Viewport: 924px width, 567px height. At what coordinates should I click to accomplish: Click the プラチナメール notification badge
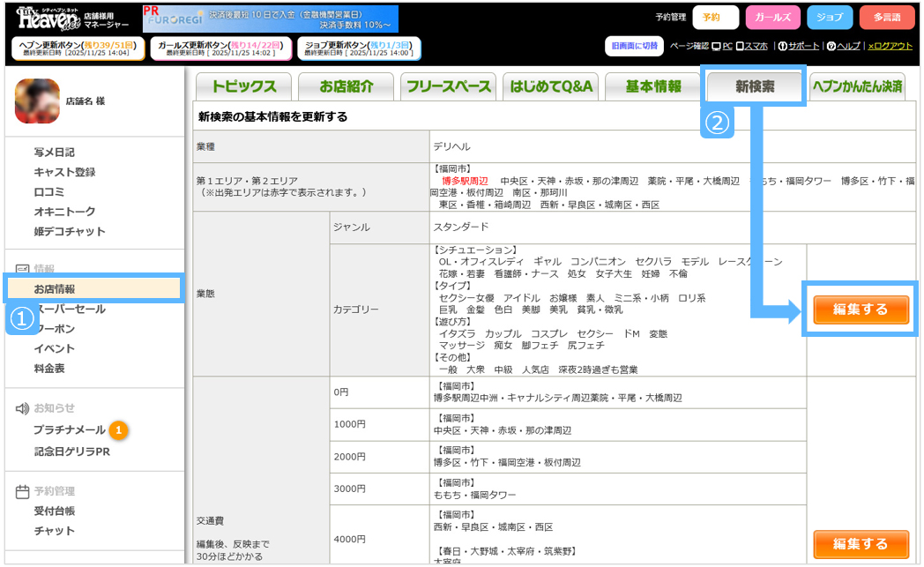119,430
